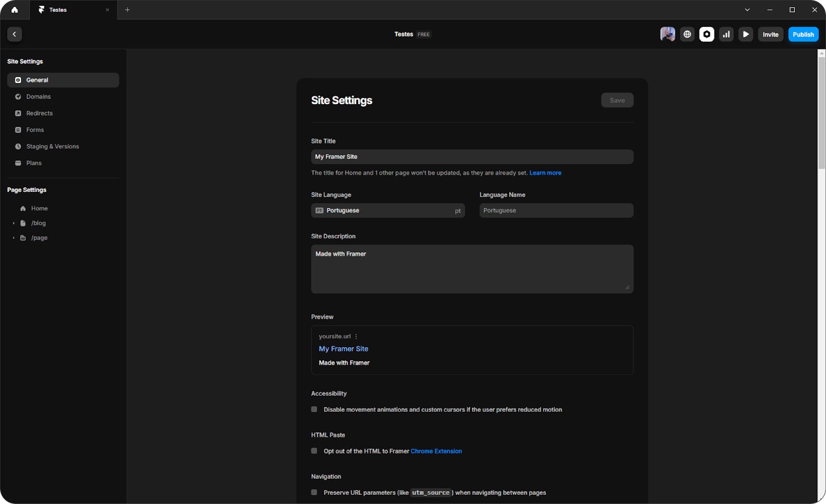Click the description resize handle
826x504 pixels.
click(x=627, y=287)
